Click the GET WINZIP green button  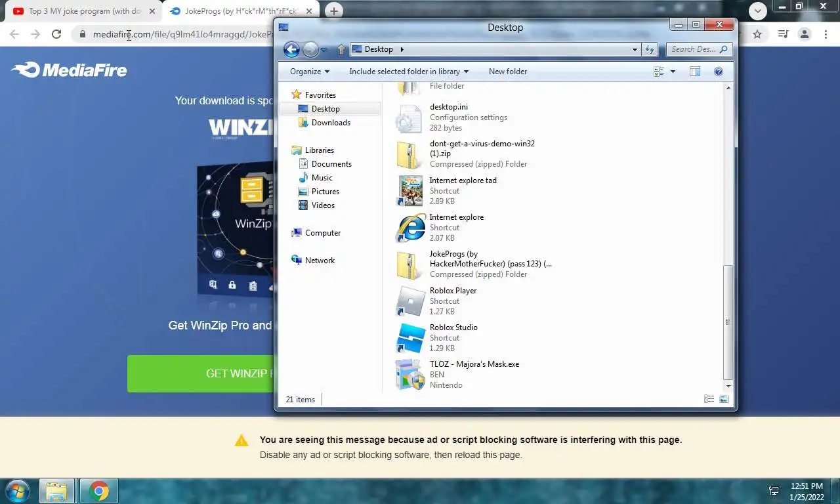(200, 374)
